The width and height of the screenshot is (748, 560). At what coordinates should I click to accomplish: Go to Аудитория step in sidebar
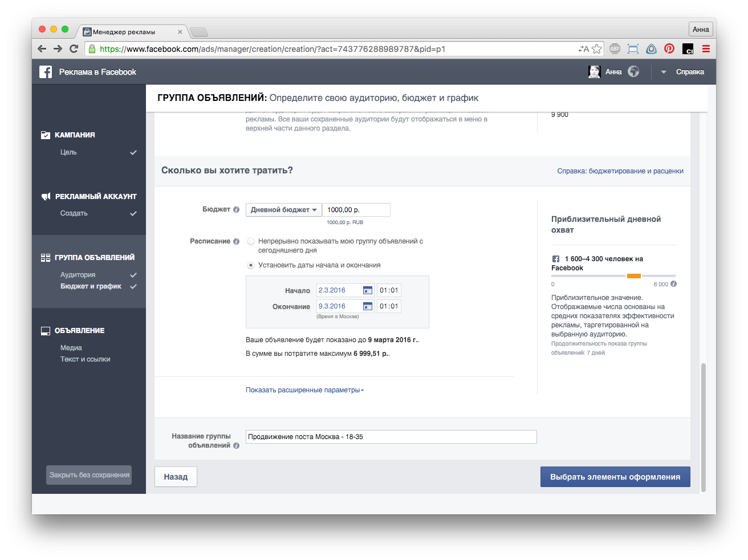(78, 275)
